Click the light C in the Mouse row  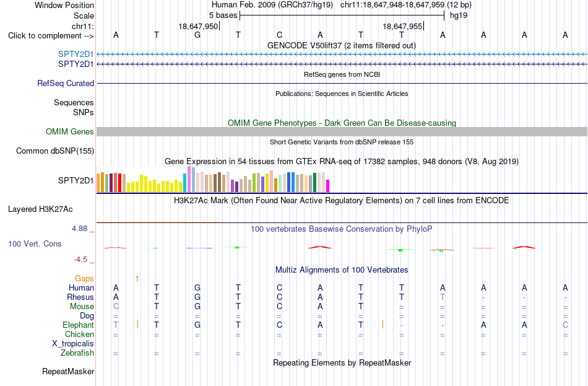tap(116, 307)
